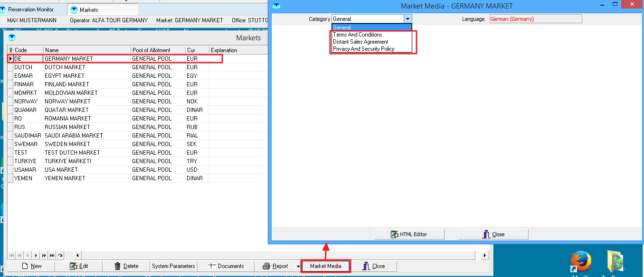Click the Market Media button

click(326, 266)
